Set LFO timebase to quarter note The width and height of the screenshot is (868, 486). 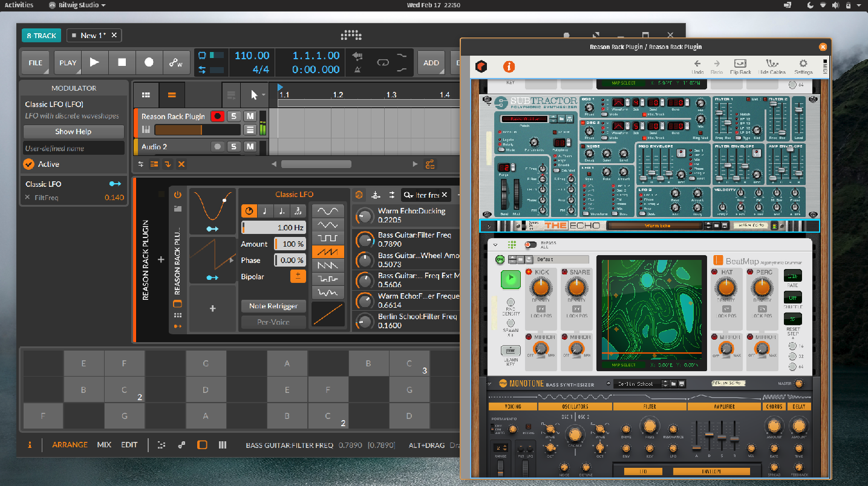click(x=265, y=211)
